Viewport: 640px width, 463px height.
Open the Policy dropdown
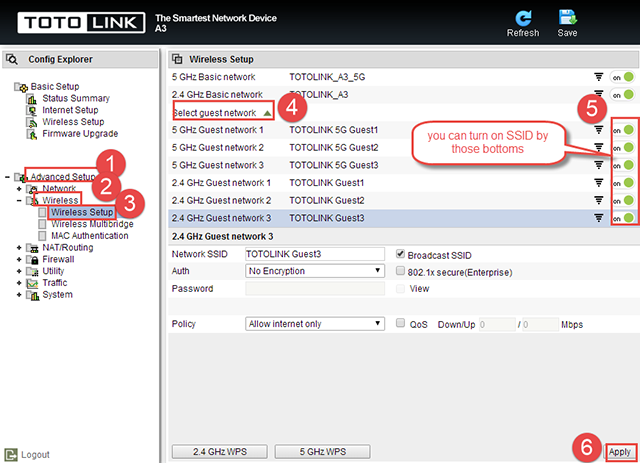(x=315, y=324)
